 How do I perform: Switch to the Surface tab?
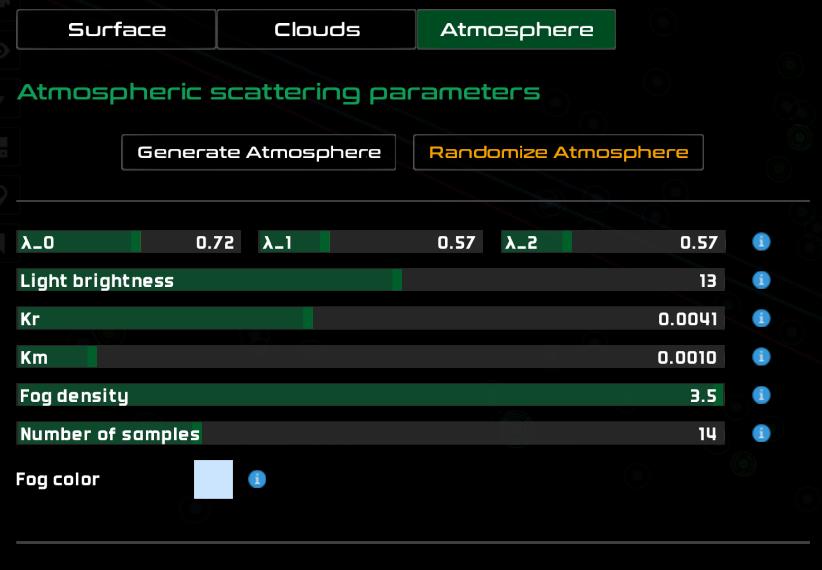pyautogui.click(x=116, y=30)
